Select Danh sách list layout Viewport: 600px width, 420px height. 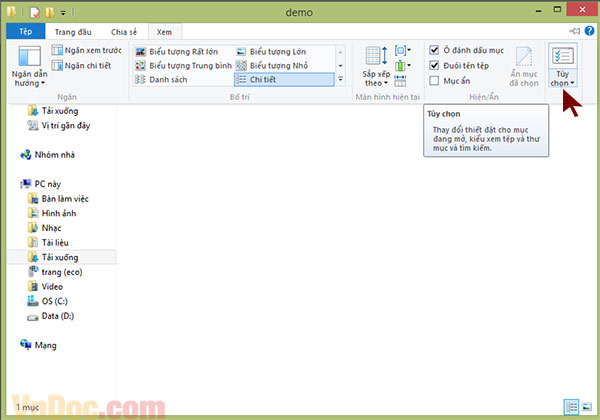(161, 80)
